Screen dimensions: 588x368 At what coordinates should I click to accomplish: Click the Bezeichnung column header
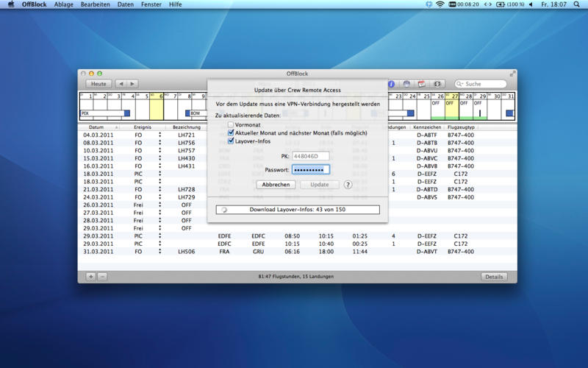[x=187, y=127]
